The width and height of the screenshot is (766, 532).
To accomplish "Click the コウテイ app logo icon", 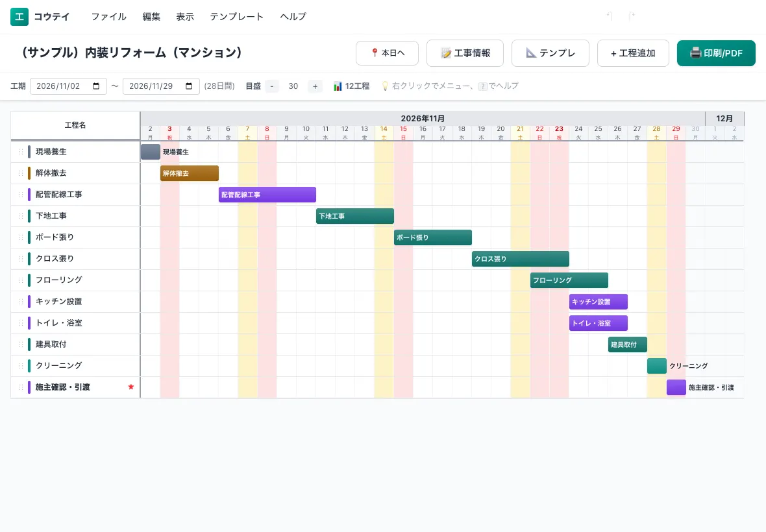I will (19, 17).
